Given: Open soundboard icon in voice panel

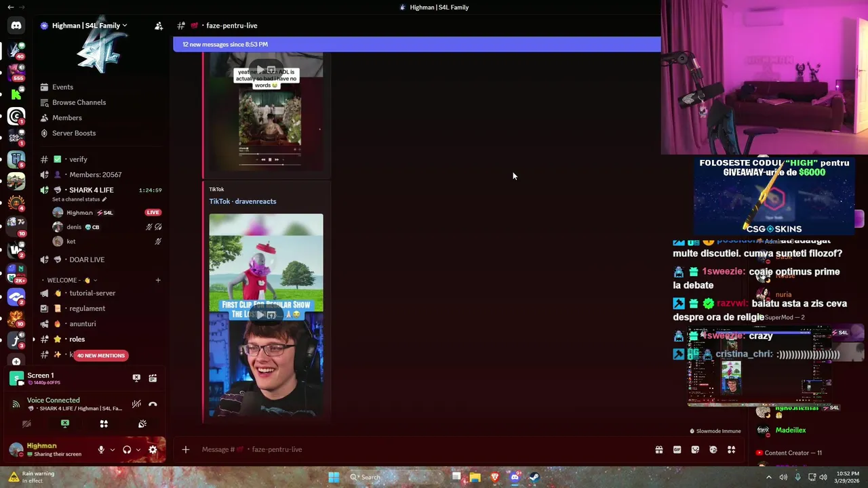Looking at the screenshot, I should [x=142, y=424].
